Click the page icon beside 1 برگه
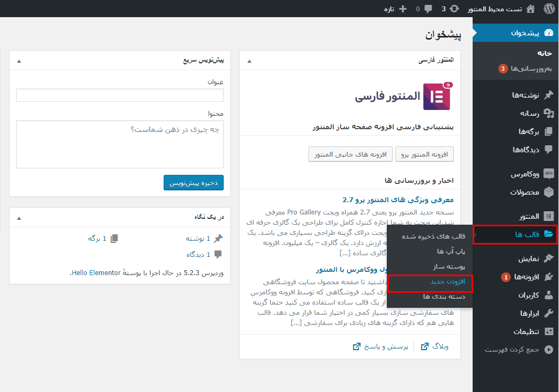Screen dimensions: 559x392 [114, 239]
